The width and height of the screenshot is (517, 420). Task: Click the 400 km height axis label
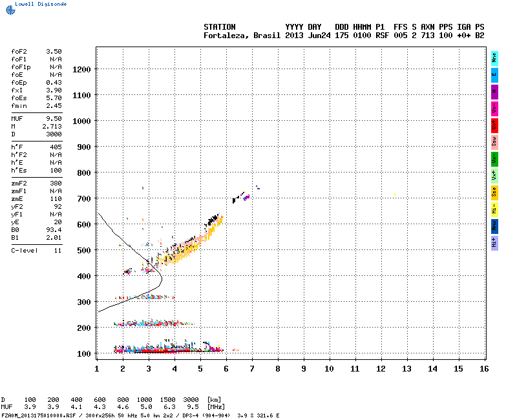(x=84, y=277)
